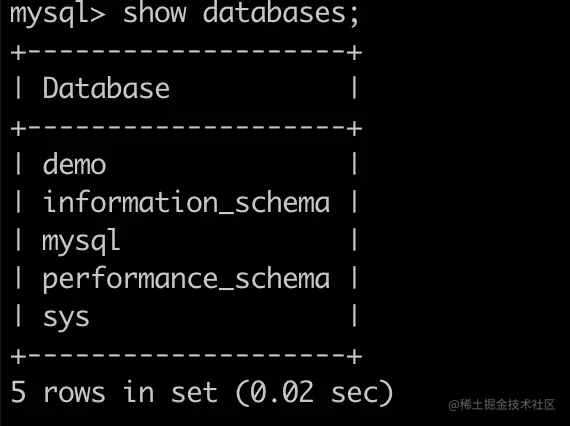Click the 'show databases;' command text
This screenshot has width=570, height=426.
click(241, 13)
